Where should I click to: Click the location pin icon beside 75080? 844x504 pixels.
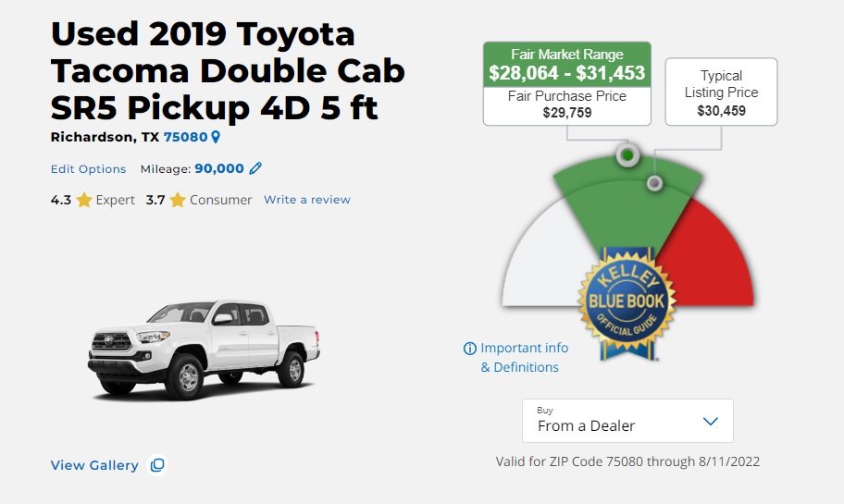pyautogui.click(x=216, y=137)
